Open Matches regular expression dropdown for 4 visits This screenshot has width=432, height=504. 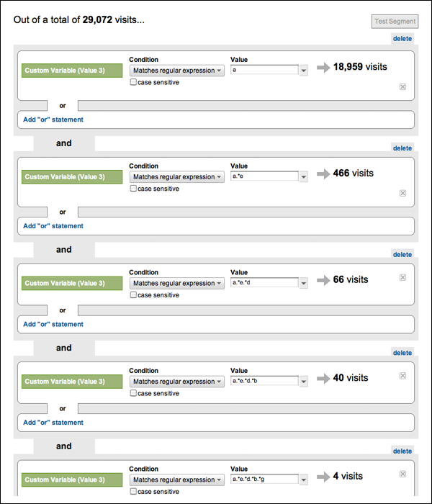coord(177,480)
